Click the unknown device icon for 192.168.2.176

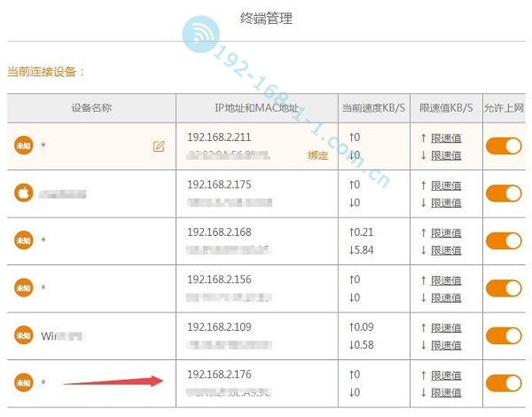coord(23,382)
